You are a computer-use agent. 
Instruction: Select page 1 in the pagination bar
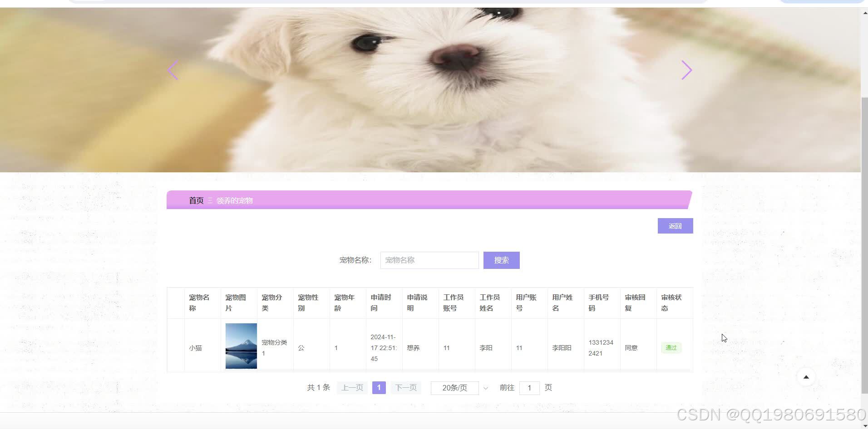(379, 388)
